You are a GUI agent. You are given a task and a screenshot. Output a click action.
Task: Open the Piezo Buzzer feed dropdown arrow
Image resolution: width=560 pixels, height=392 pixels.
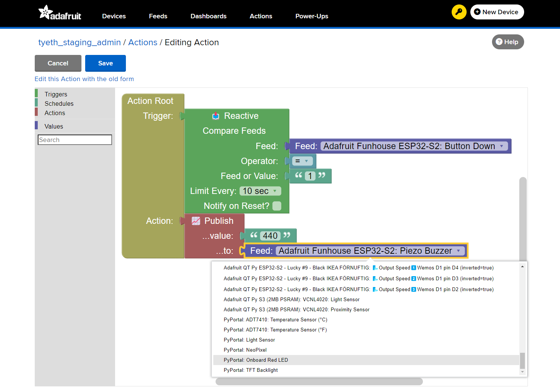coord(458,251)
